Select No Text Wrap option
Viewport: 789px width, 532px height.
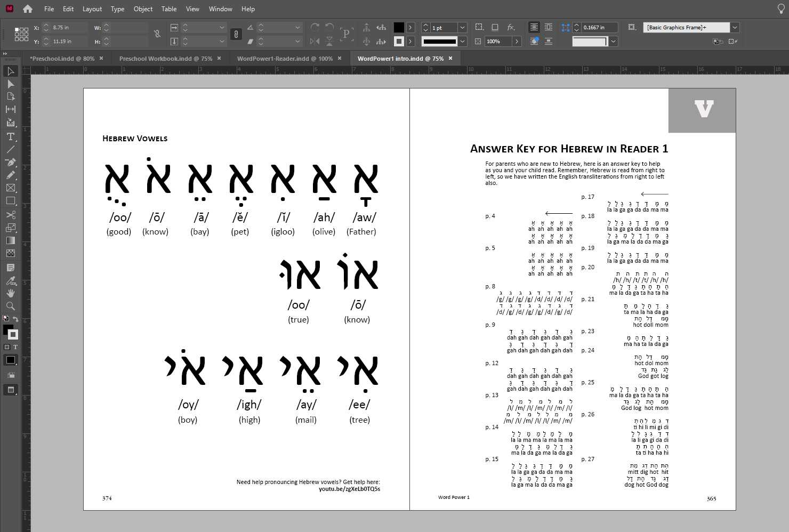tap(534, 27)
